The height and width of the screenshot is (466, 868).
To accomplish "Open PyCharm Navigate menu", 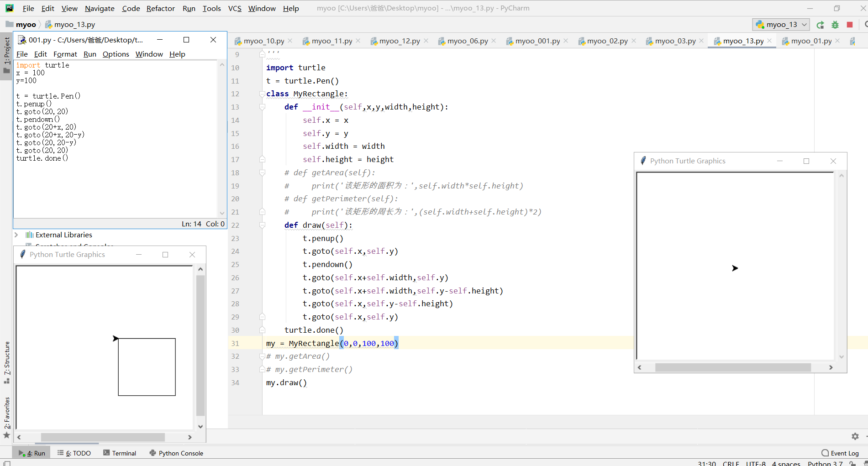I will point(100,8).
